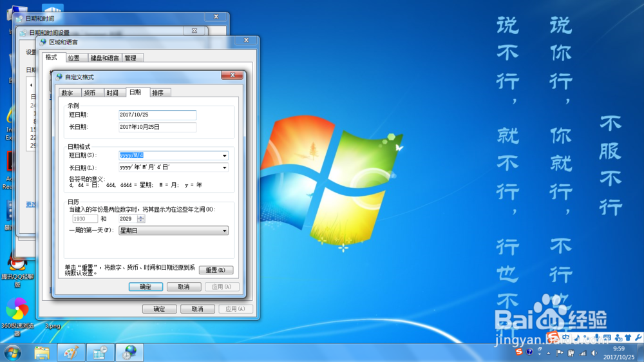Click the 2029 year input box

tap(128, 218)
